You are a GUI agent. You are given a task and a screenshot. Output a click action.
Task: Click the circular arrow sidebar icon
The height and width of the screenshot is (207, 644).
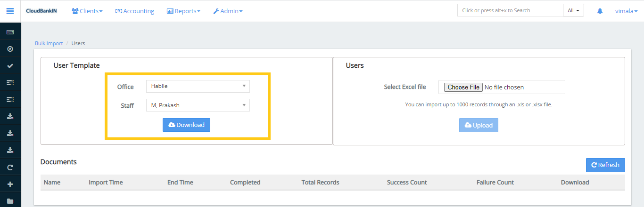tap(10, 167)
